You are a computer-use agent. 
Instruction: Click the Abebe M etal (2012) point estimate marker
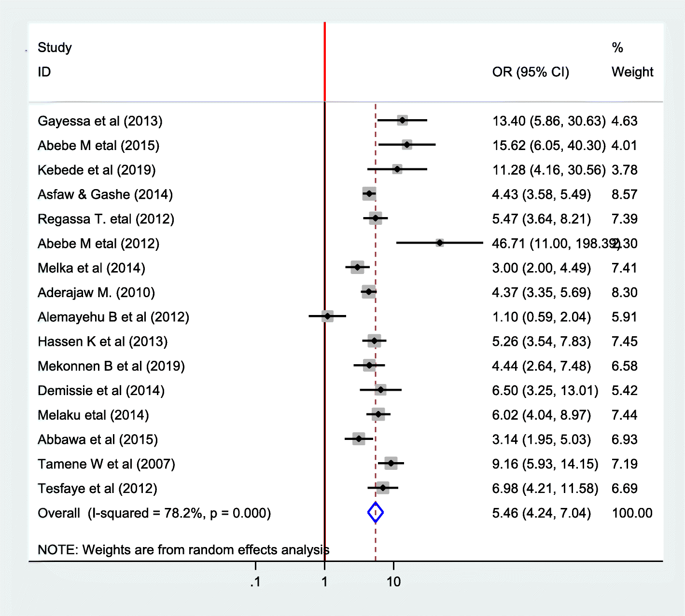[439, 243]
